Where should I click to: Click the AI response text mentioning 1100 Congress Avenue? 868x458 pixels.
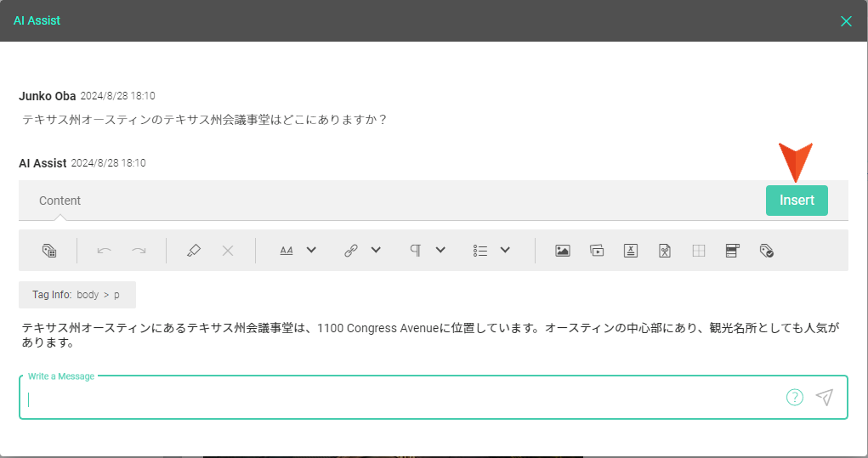[430, 335]
